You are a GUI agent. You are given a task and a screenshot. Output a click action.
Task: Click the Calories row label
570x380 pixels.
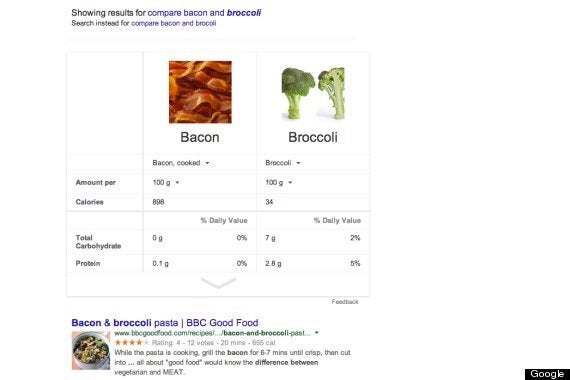tap(89, 202)
